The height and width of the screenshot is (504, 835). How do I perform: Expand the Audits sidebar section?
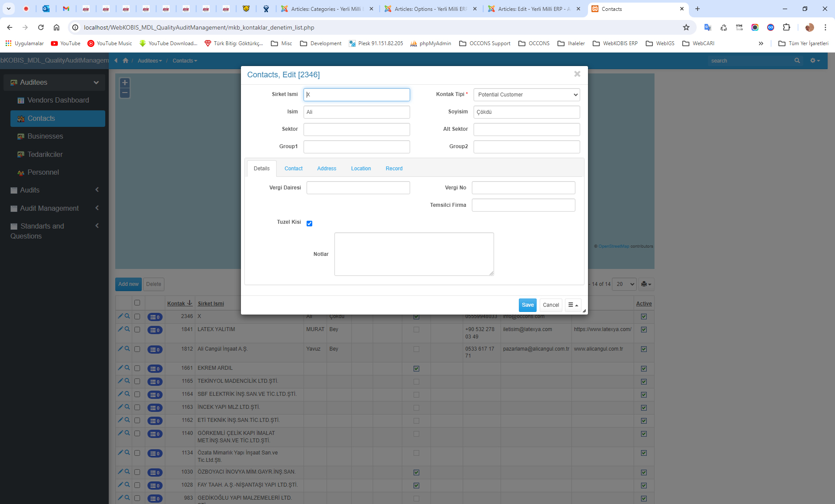pos(54,190)
